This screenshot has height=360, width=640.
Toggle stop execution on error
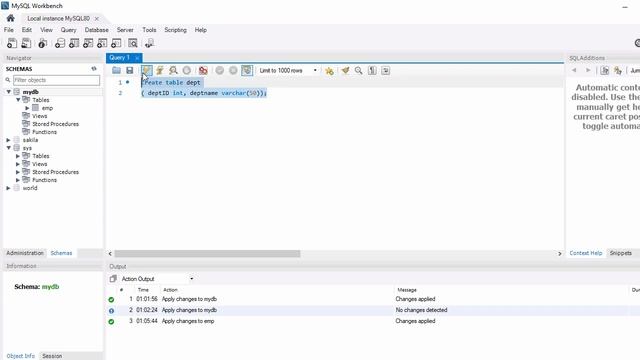203,71
